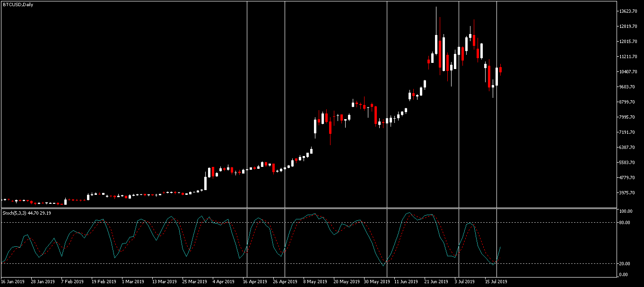Click the BTCUSD,Daily chart title label
644x287 pixels.
(x=17, y=4)
